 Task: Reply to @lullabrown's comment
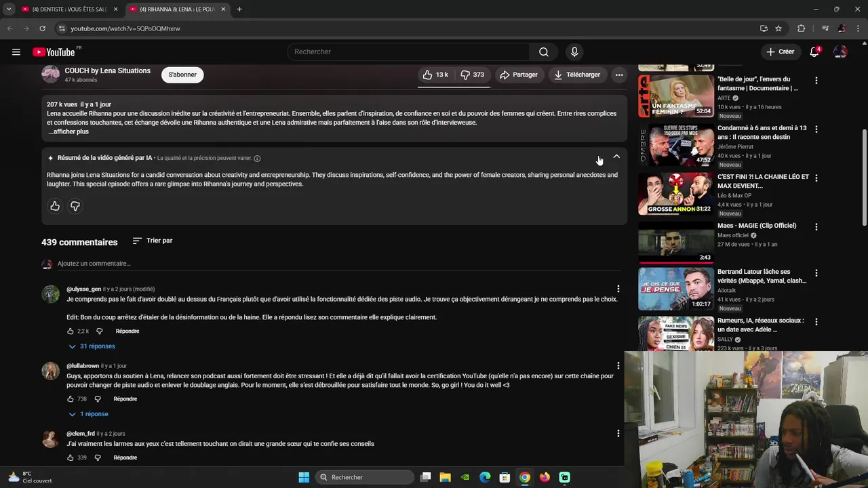point(125,399)
